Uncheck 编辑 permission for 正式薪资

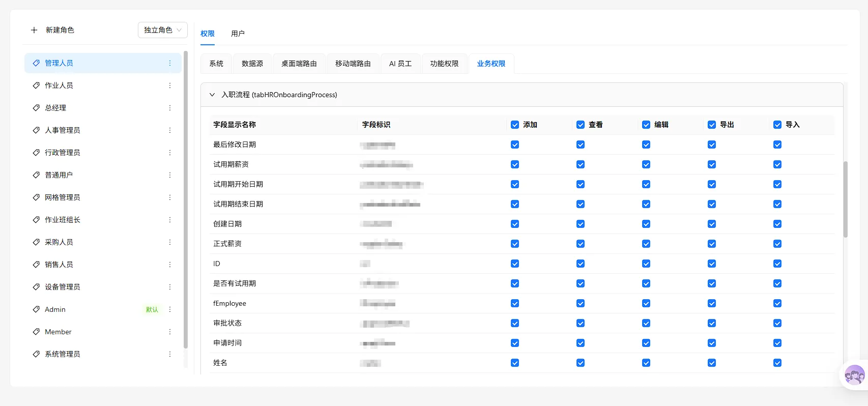point(646,244)
